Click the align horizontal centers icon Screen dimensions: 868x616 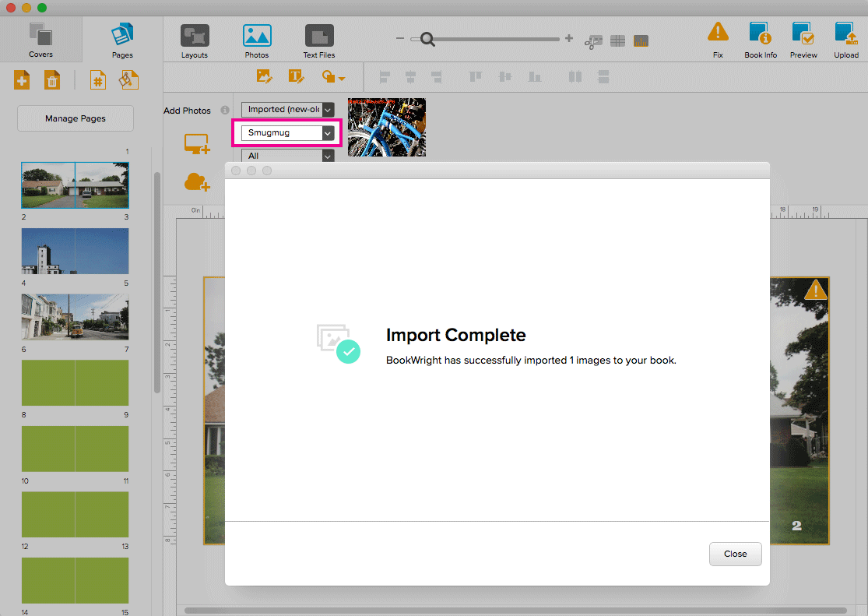pos(410,77)
